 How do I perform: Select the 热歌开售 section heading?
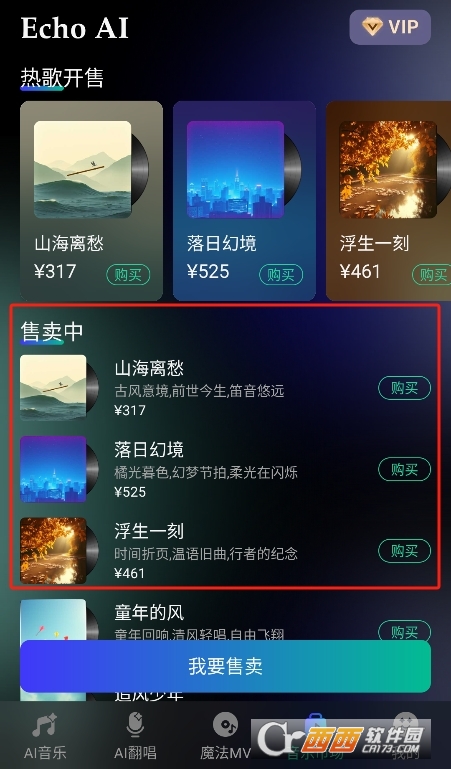pos(62,77)
